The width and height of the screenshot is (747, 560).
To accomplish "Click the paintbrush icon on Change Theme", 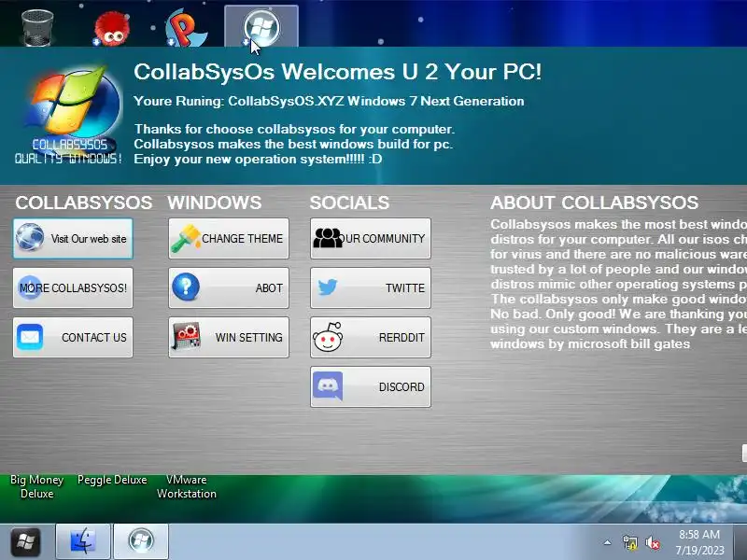I will 186,238.
